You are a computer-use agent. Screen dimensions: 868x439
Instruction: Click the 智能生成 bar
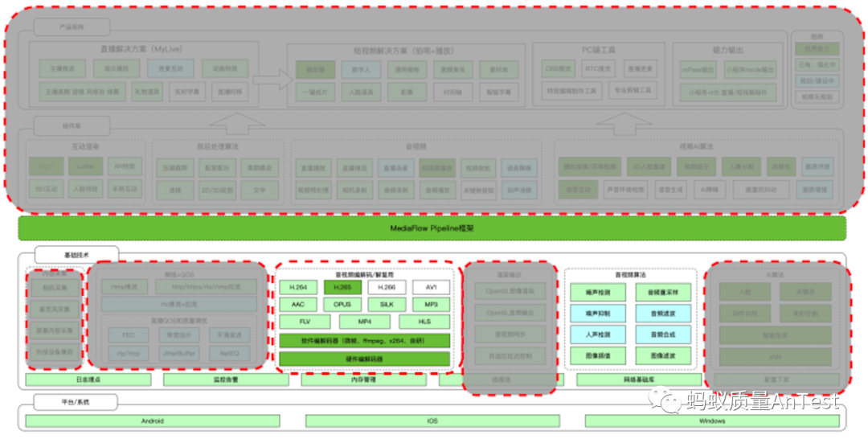(x=775, y=335)
